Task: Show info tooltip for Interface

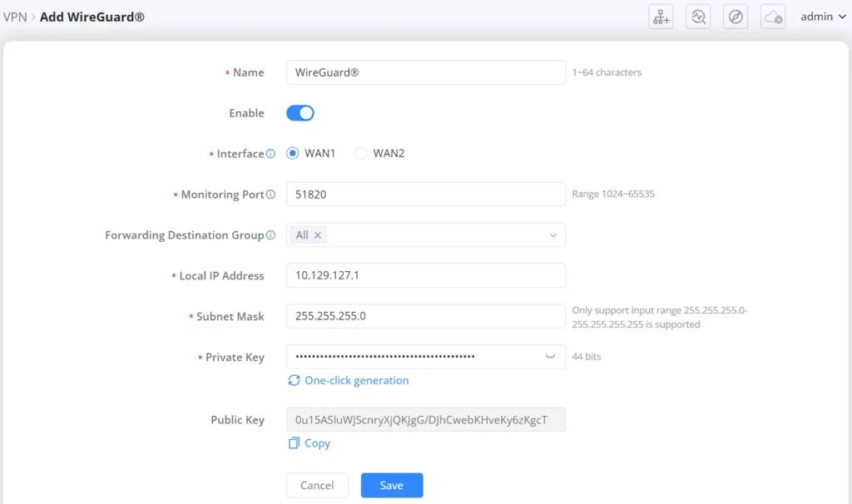Action: (270, 154)
